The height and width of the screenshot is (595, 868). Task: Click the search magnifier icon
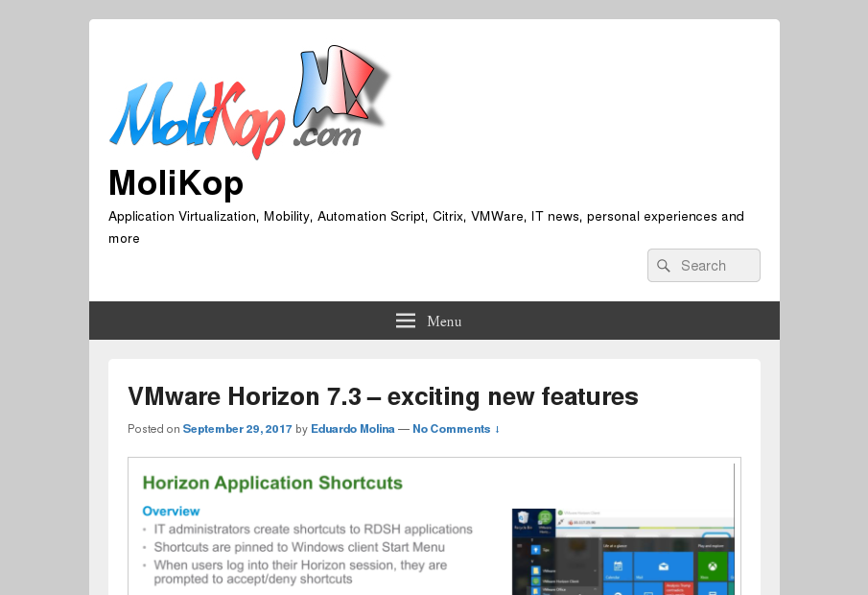tap(663, 266)
